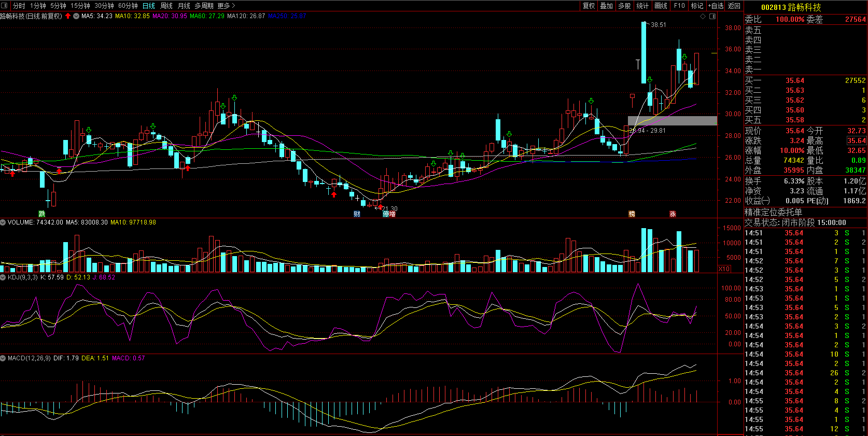Screen dimensions: 868x436
Task: Select the 日线 daily tab
Action: pyautogui.click(x=149, y=6)
